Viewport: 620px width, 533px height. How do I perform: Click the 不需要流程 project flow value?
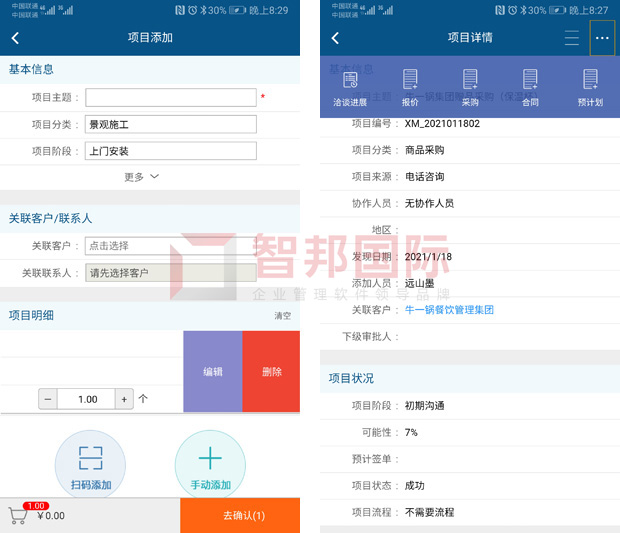(x=429, y=512)
